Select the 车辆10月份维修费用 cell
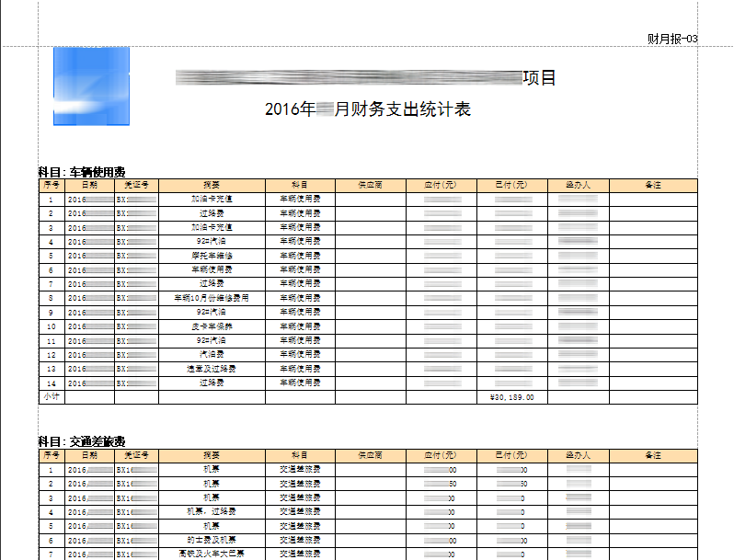This screenshot has width=734, height=560. coord(212,298)
